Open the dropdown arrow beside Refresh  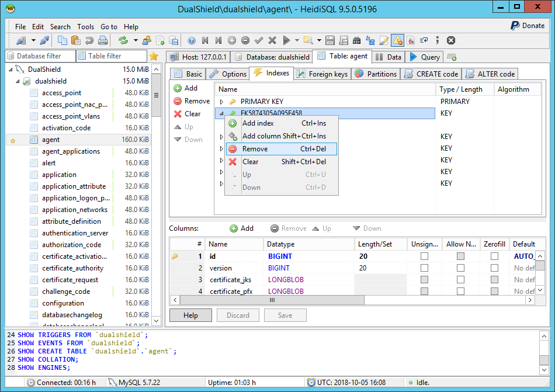coord(136,40)
